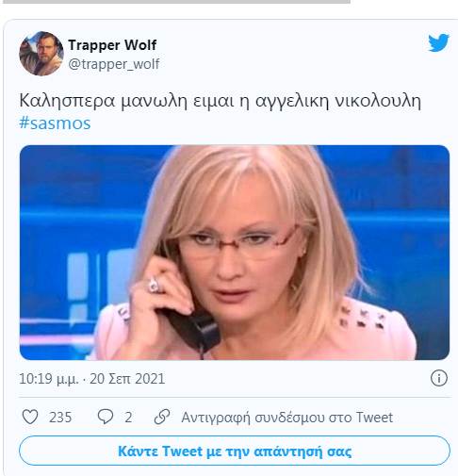This screenshot has width=458, height=476.
Task: Click the gray bar above the tweet
Action: [176, 2]
